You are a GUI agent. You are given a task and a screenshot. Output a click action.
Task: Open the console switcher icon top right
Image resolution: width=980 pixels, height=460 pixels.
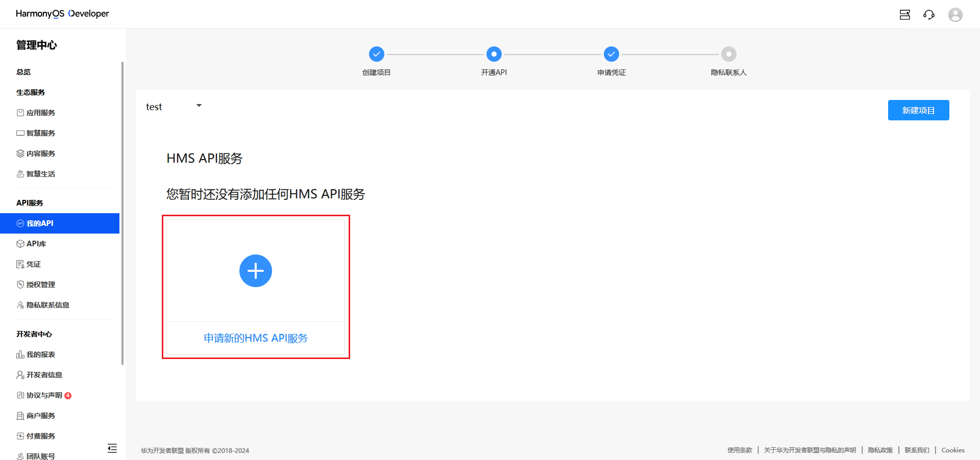904,15
